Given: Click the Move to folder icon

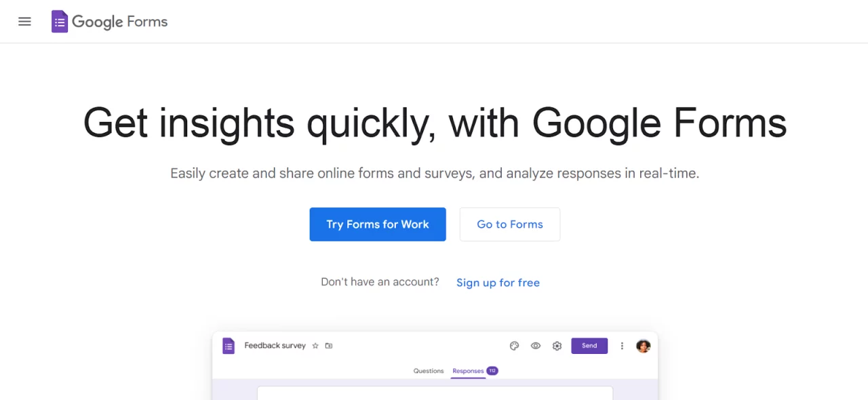Looking at the screenshot, I should (x=329, y=345).
